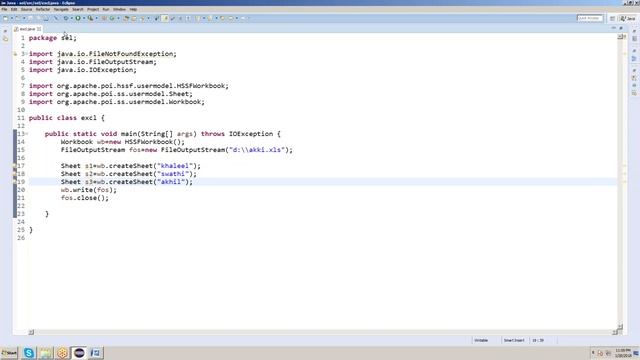Open the File menu
This screenshot has height=360, width=640.
click(x=4, y=9)
